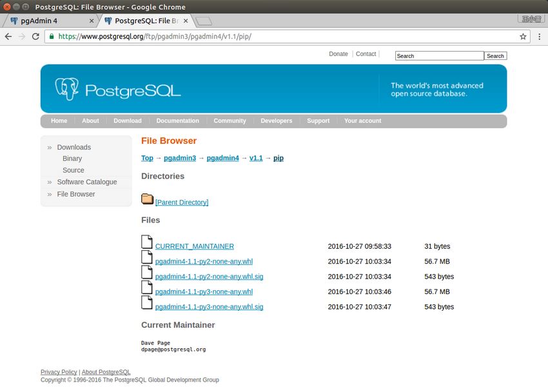Click the pgadmin4 breadcrumb link
Image resolution: width=548 pixels, height=392 pixels.
point(223,158)
